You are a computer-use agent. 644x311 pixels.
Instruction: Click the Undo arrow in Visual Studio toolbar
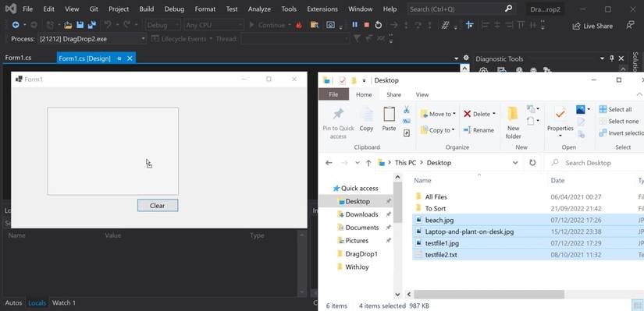click(x=108, y=25)
